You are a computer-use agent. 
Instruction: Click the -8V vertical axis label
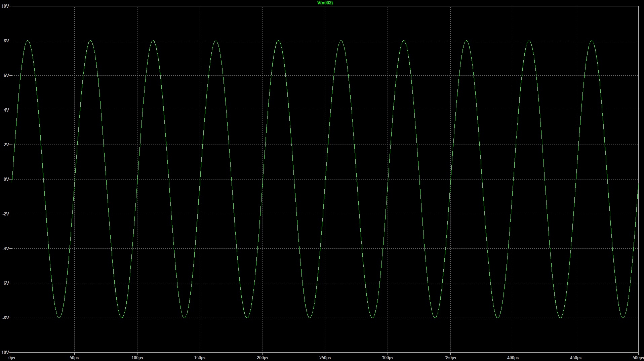click(5, 318)
